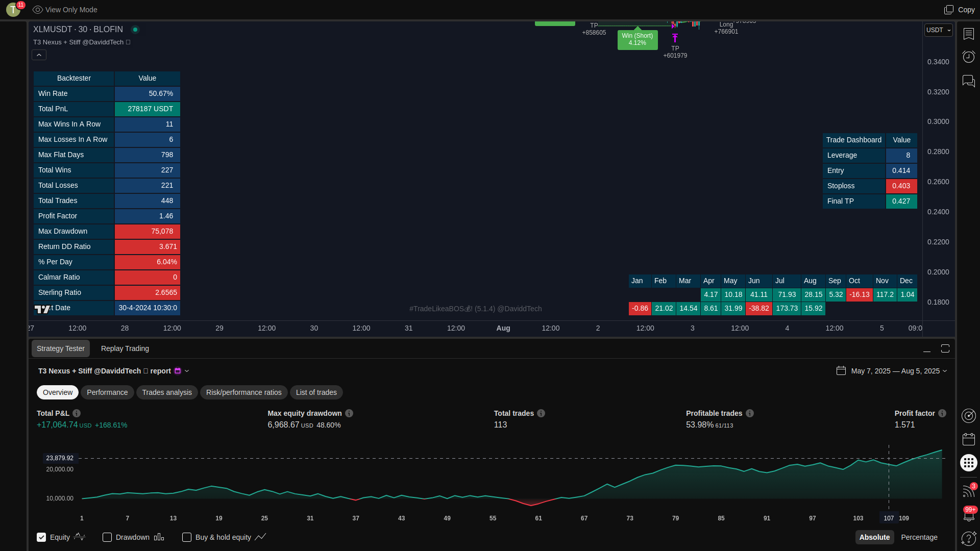Click the XLMUSDT · 30 · BLOFIN symbol title
Viewport: 980px width, 551px height.
78,30
